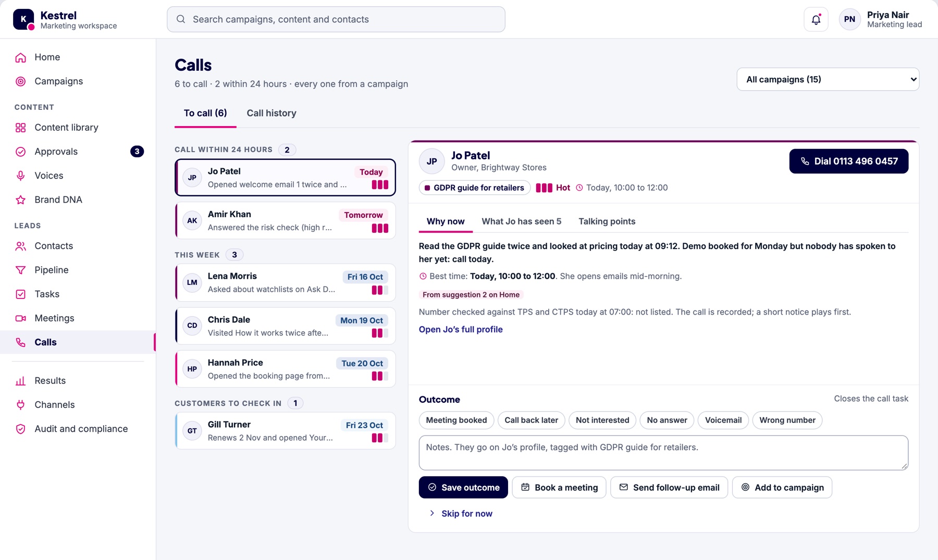Open Jo's full profile link
This screenshot has width=938, height=560.
[461, 329]
